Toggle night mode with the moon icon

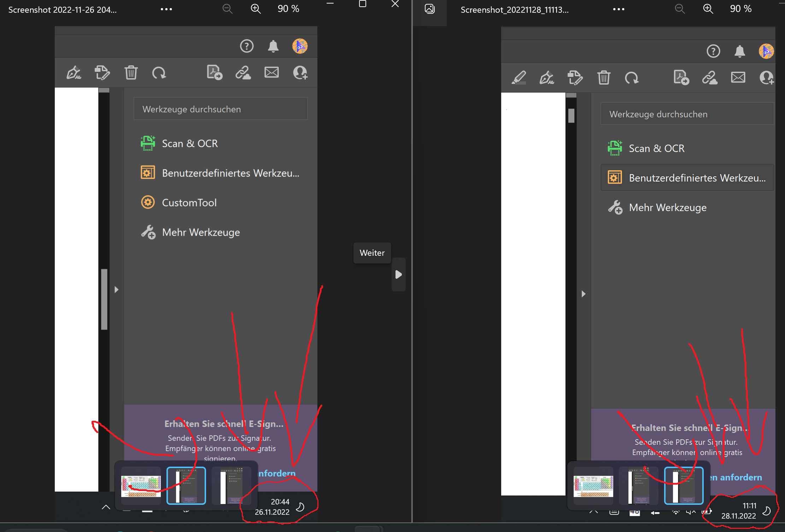[x=300, y=507]
